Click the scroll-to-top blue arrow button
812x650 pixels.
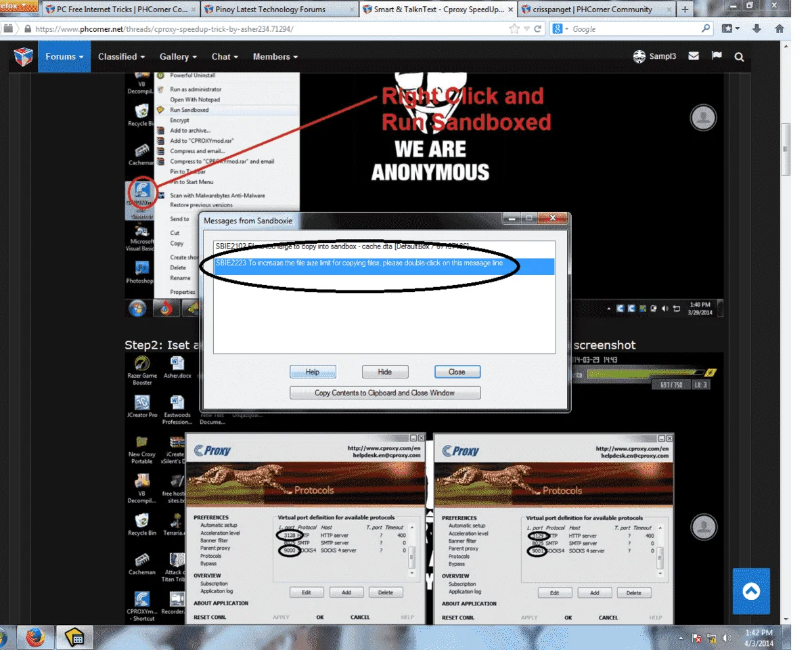click(x=751, y=591)
